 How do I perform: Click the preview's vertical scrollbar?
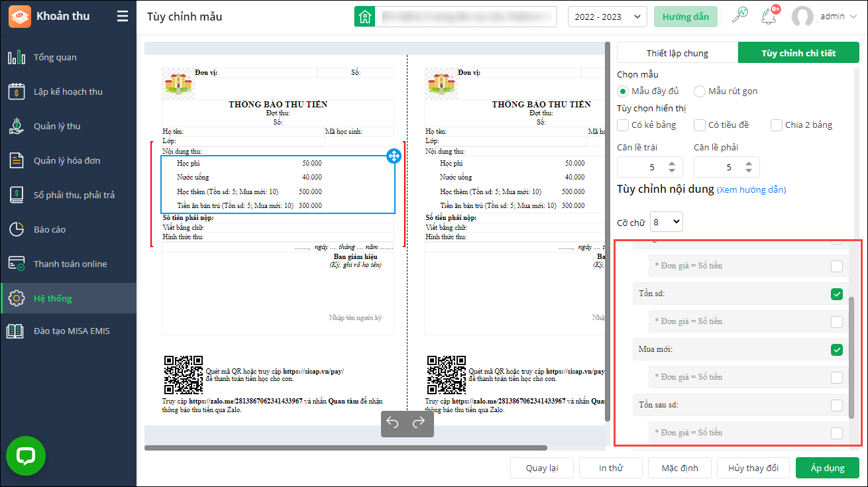(x=607, y=232)
